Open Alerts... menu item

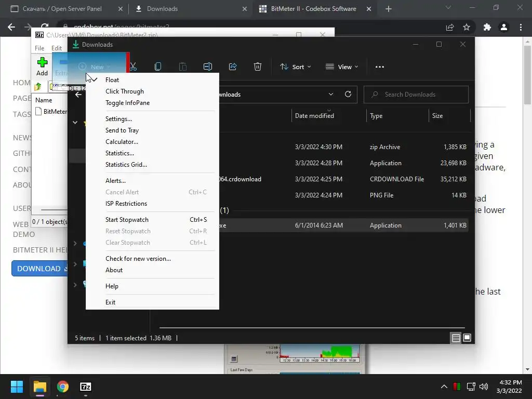point(152,180)
